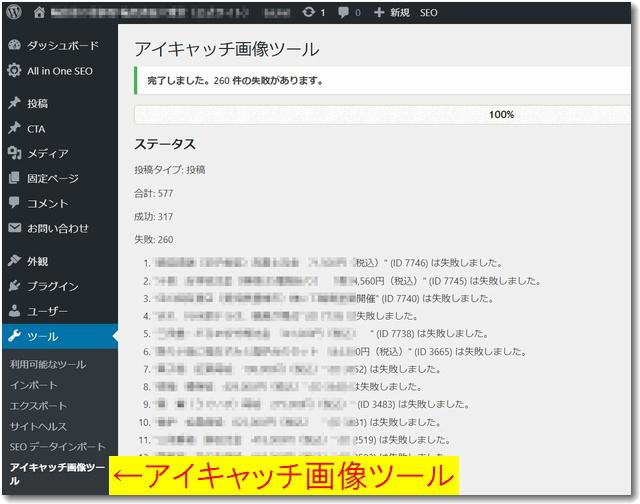Click SEO in the admin bar
The image size is (640, 504).
(x=429, y=13)
